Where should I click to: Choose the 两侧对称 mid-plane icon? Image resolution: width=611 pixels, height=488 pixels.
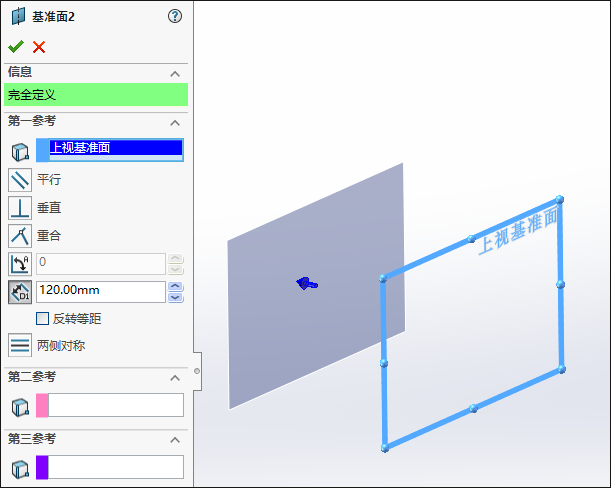20,345
